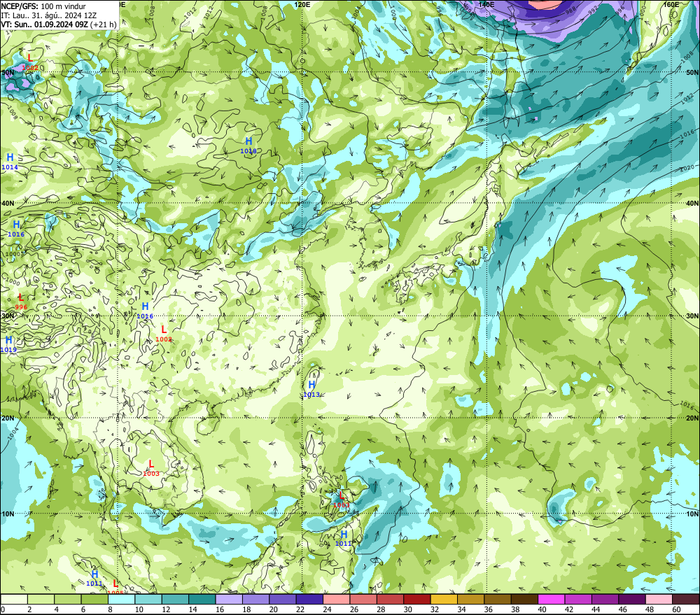The width and height of the screenshot is (700, 615).
Task: Click the 40–42 bright magenta legend swatch
Action: point(552,599)
